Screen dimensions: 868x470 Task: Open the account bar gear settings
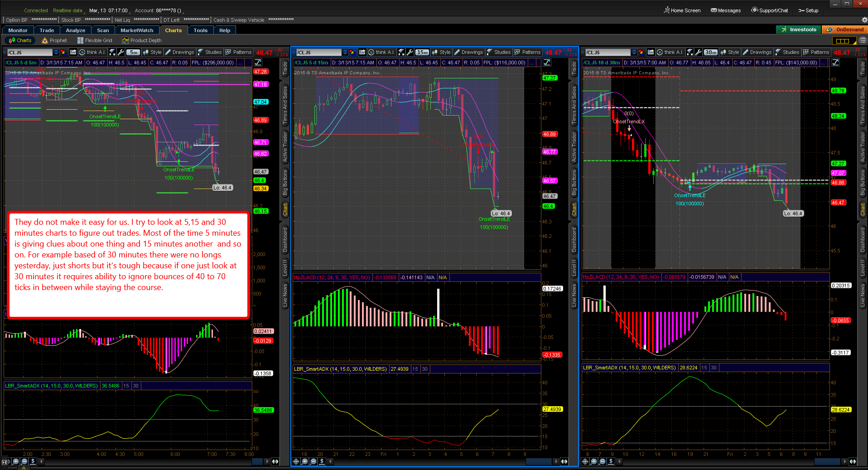864,20
